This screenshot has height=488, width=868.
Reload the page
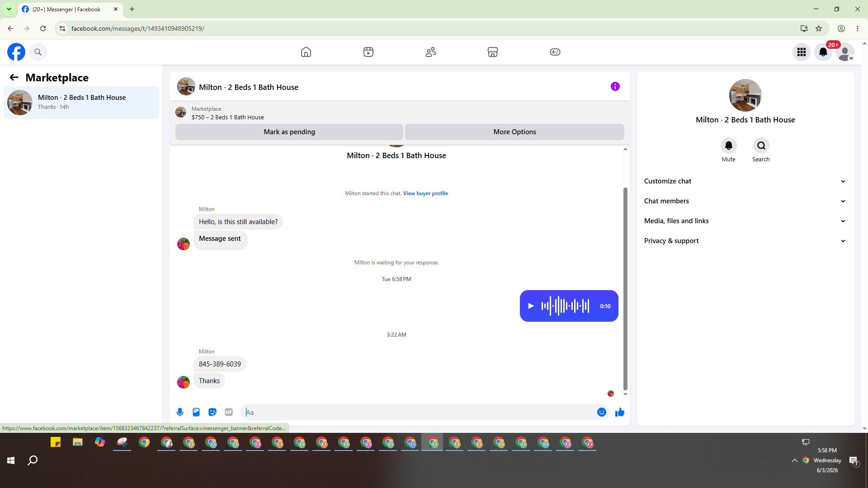43,28
